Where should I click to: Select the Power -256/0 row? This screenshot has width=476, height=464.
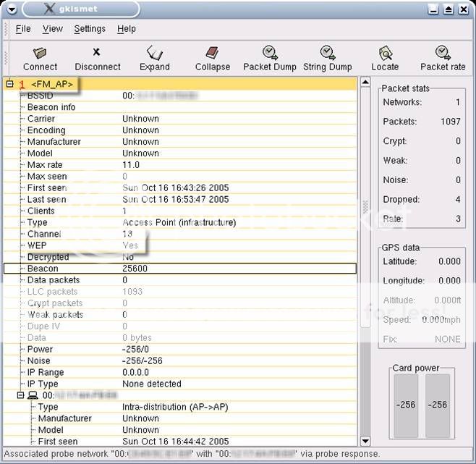point(180,350)
